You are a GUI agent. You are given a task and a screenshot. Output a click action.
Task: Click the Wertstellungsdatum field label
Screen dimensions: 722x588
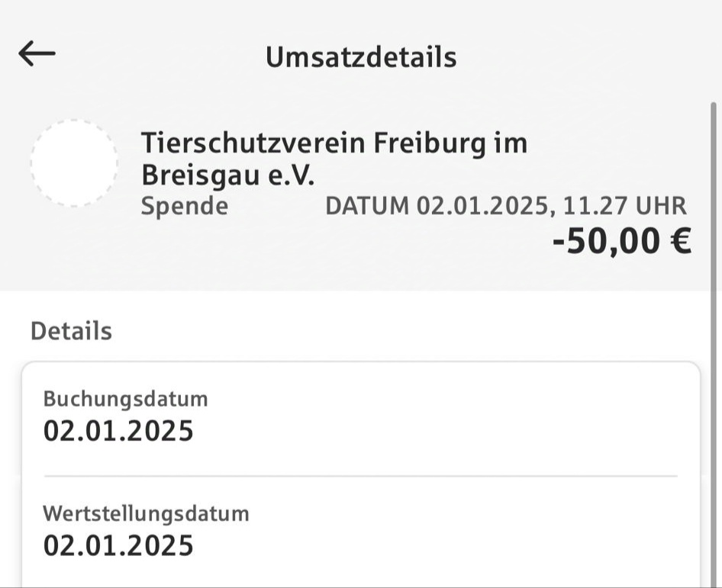click(x=146, y=513)
